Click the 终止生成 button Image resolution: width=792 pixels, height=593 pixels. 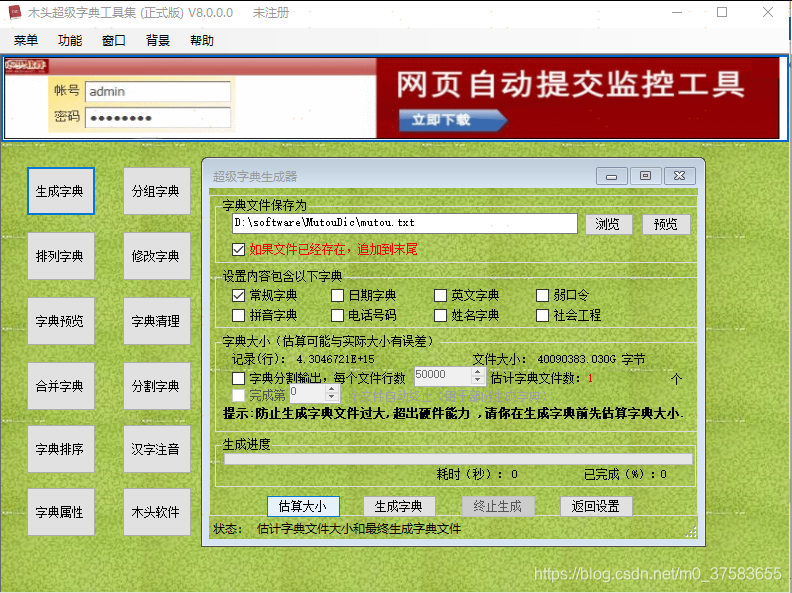[498, 506]
